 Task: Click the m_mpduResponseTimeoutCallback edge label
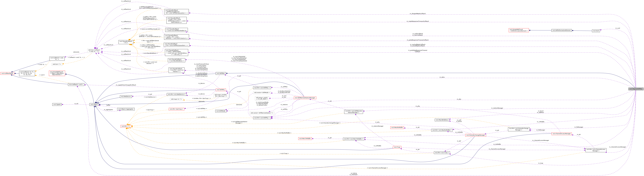[418, 21]
